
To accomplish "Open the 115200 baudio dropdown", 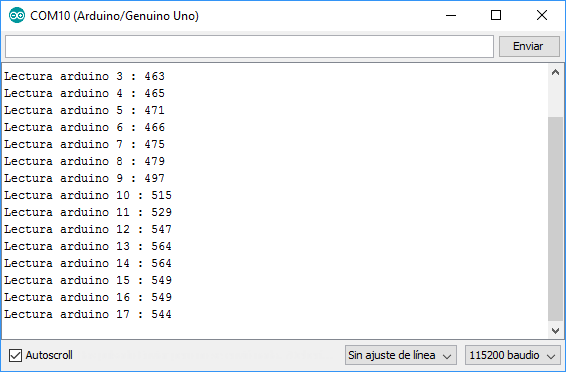I will coord(513,355).
